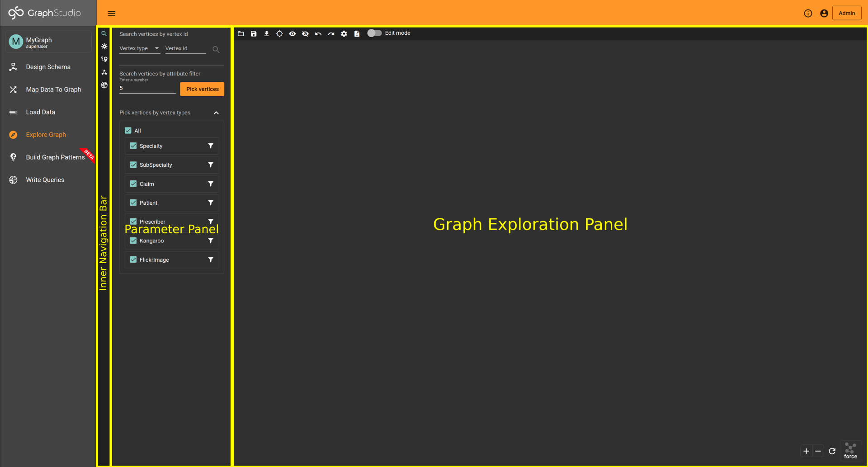
Task: Open the run queries tool
Action: pyautogui.click(x=104, y=85)
